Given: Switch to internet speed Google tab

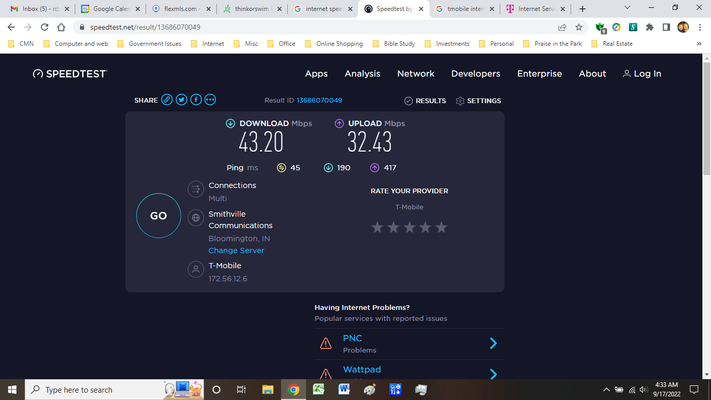Looking at the screenshot, I should coord(323,9).
